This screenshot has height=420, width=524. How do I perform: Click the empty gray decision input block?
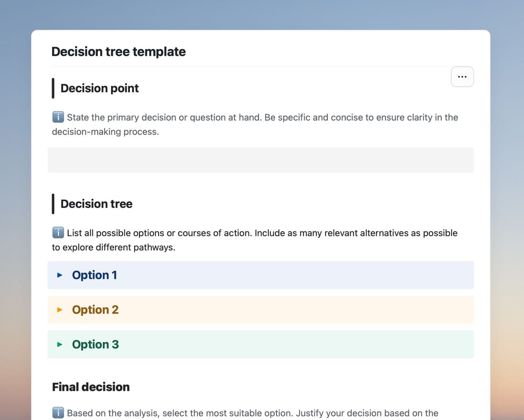(x=260, y=160)
